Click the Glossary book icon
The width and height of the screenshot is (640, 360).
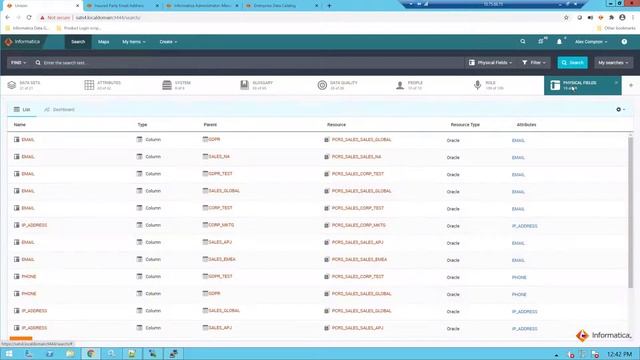click(x=244, y=85)
